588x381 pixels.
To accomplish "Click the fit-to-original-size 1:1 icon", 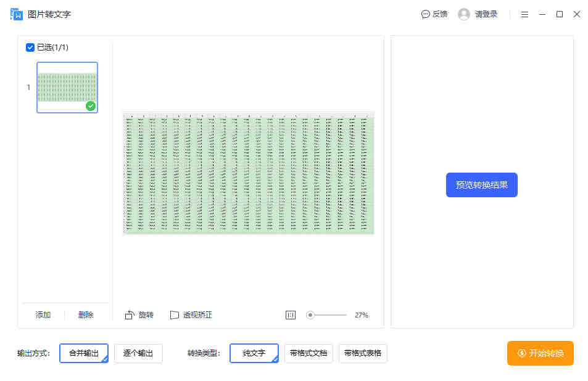I will click(291, 315).
